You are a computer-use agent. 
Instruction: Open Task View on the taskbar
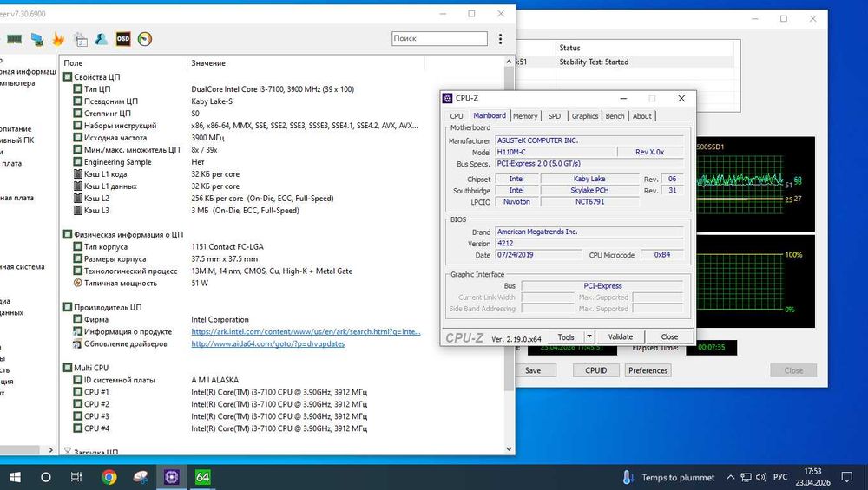click(76, 477)
